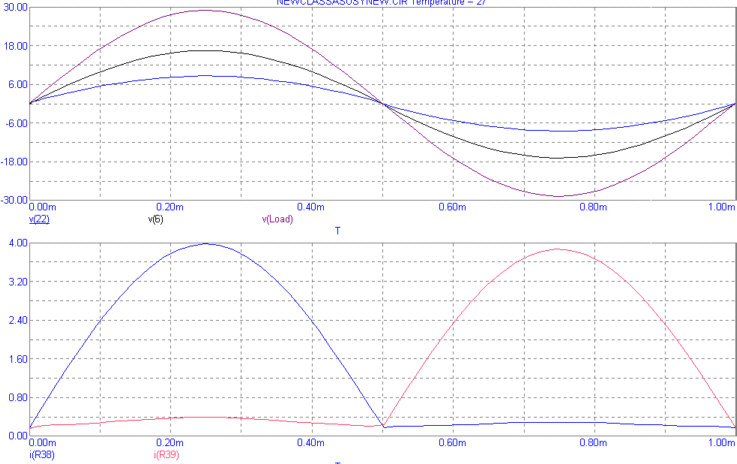This screenshot has height=464, width=737.
Task: Click the peak of blue i(R38) current curve
Action: coord(206,244)
